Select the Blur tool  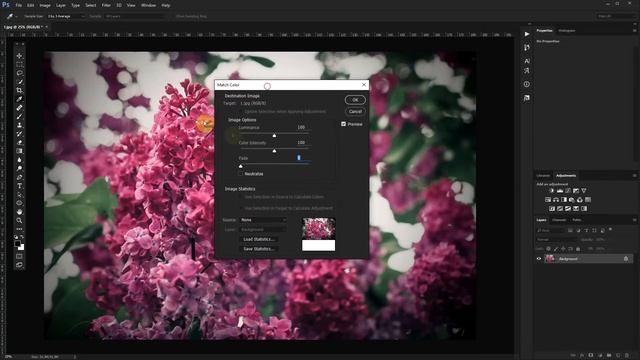click(x=19, y=160)
